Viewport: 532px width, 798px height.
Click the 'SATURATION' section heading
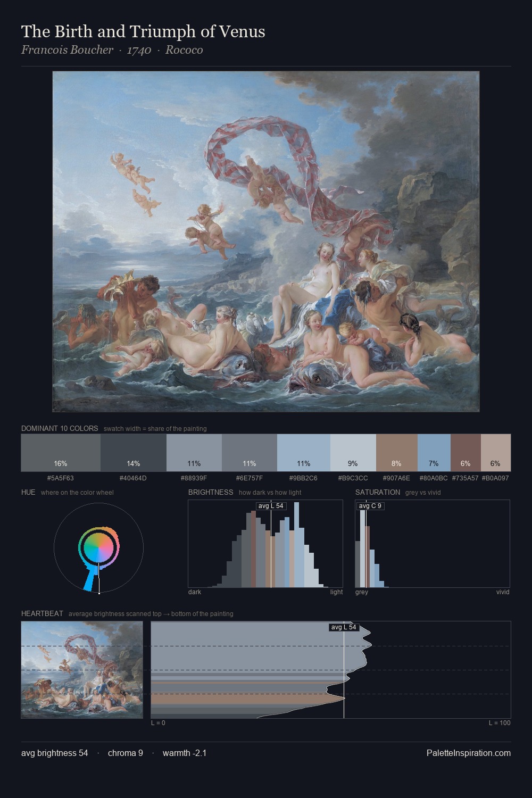[378, 492]
